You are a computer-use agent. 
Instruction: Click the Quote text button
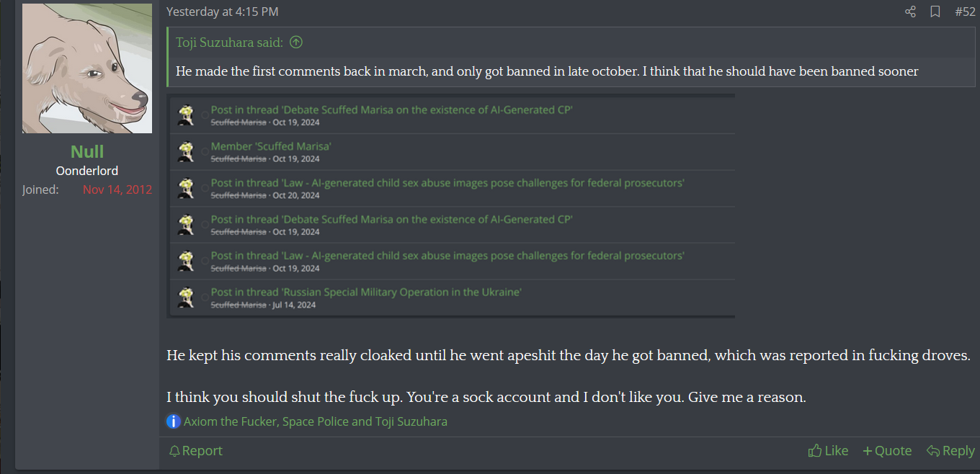894,451
